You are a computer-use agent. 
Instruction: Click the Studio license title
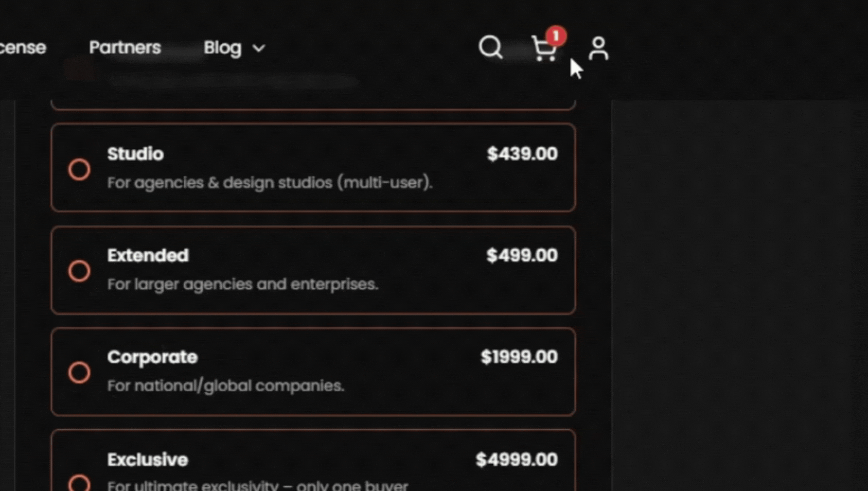(135, 154)
